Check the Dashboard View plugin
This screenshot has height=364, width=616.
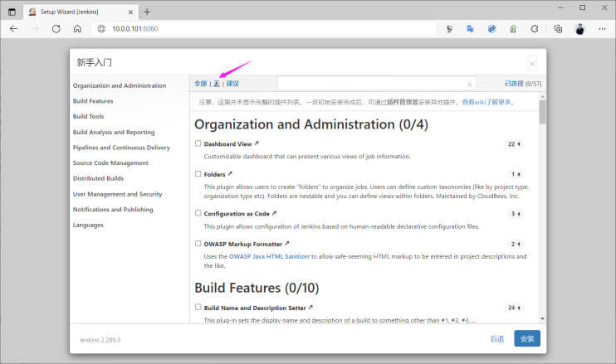(x=198, y=143)
